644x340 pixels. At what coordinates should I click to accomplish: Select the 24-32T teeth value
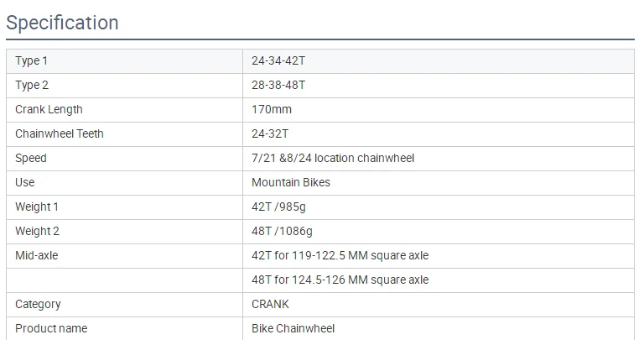click(x=270, y=134)
